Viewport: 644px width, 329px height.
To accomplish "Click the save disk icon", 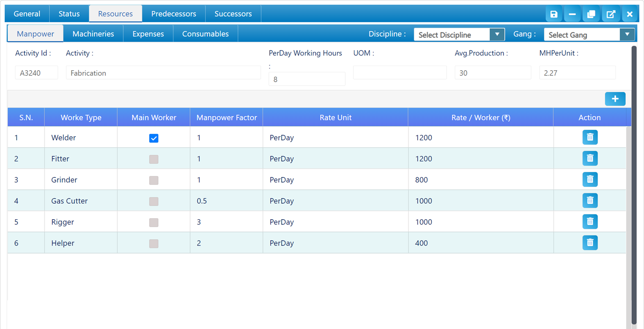I will click(554, 14).
